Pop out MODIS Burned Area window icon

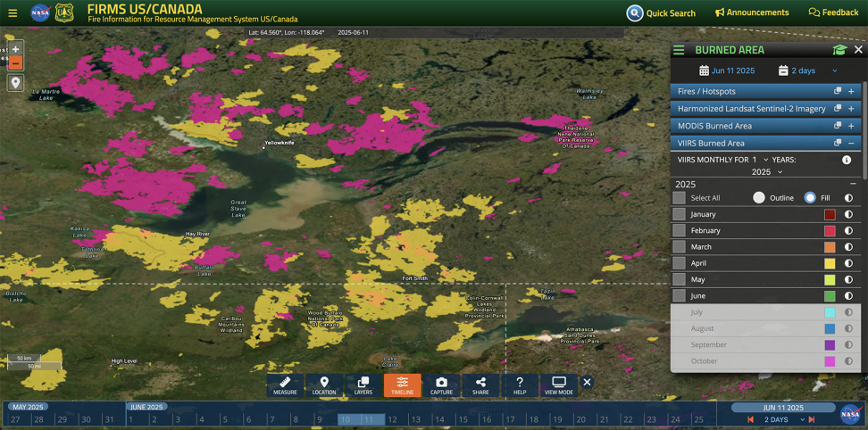tap(839, 126)
